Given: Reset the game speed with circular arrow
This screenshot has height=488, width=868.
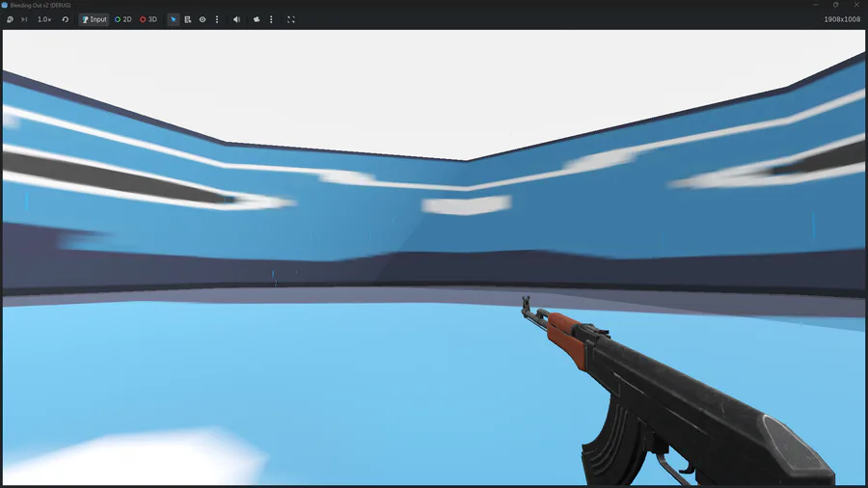Looking at the screenshot, I should (x=66, y=19).
